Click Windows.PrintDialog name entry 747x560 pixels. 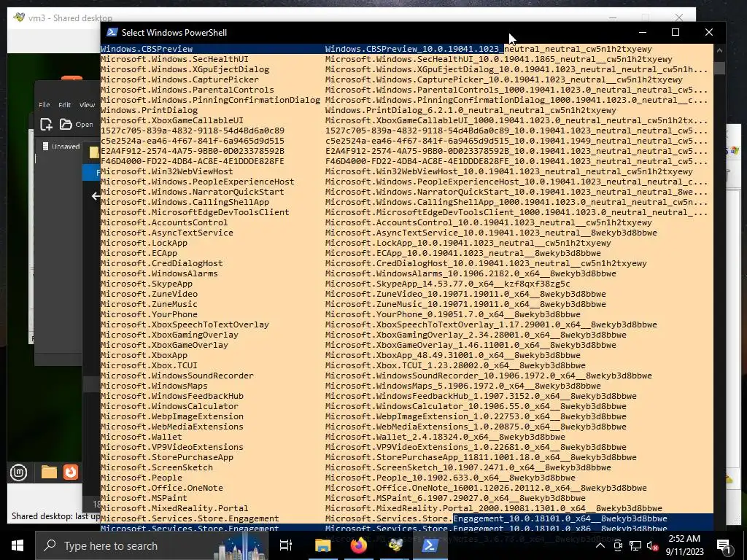tap(149, 110)
